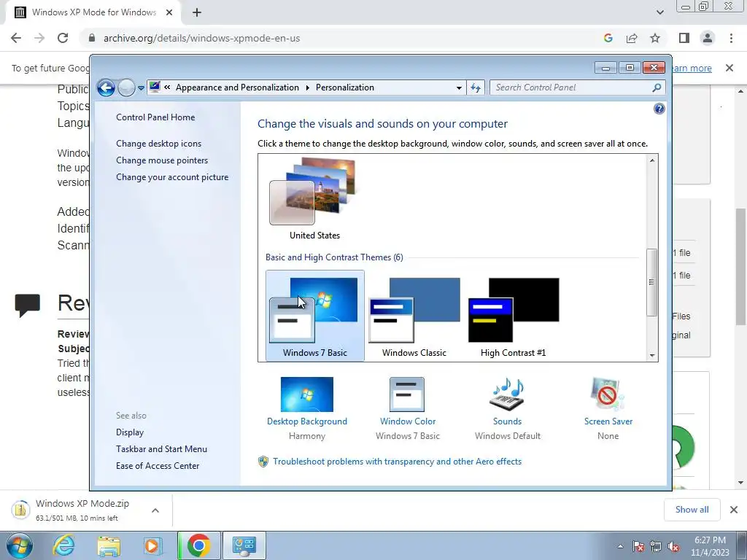Click the network tray icon
The height and width of the screenshot is (560, 747).
pos(656,547)
